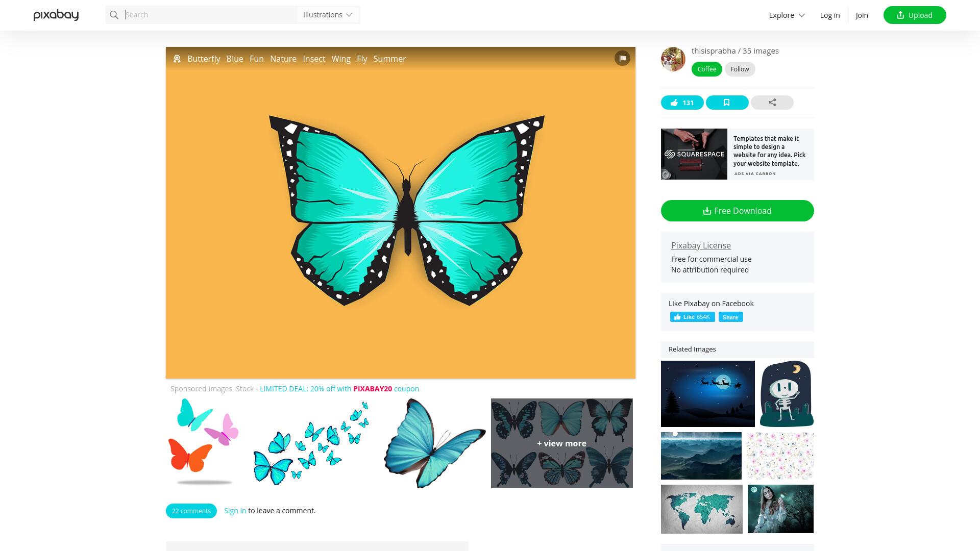Open the Illustrations search type dropdown
The image size is (980, 551).
pyautogui.click(x=328, y=15)
